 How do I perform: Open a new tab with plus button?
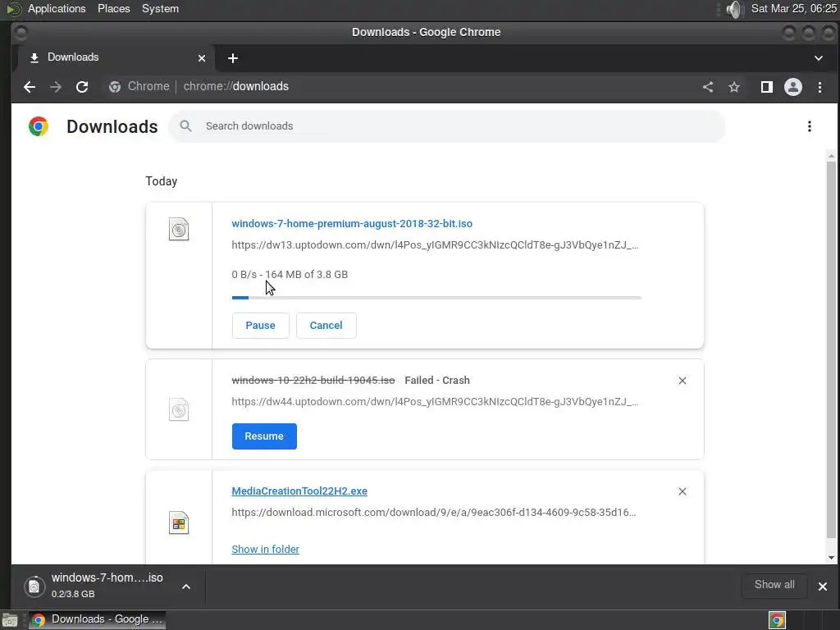tap(232, 58)
